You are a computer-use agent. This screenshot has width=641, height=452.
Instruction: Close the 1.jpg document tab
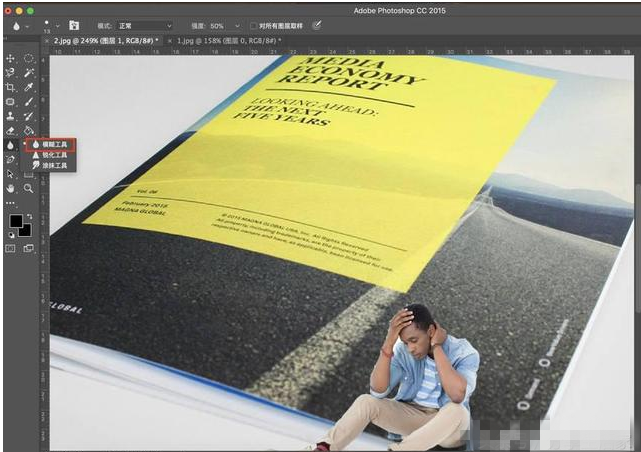[170, 40]
